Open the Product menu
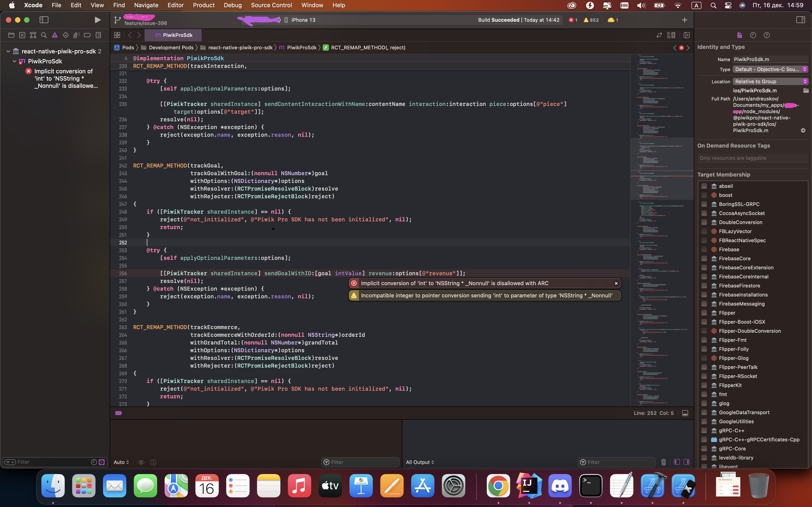Screen dimensions: 812x507 (203, 5)
